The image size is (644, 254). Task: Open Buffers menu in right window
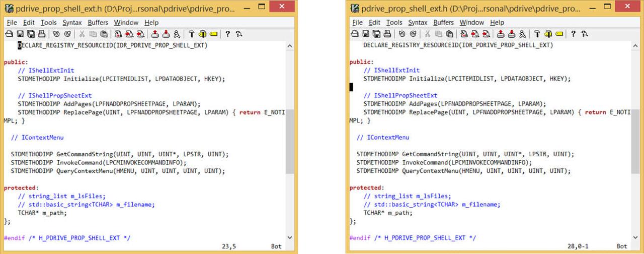443,23
